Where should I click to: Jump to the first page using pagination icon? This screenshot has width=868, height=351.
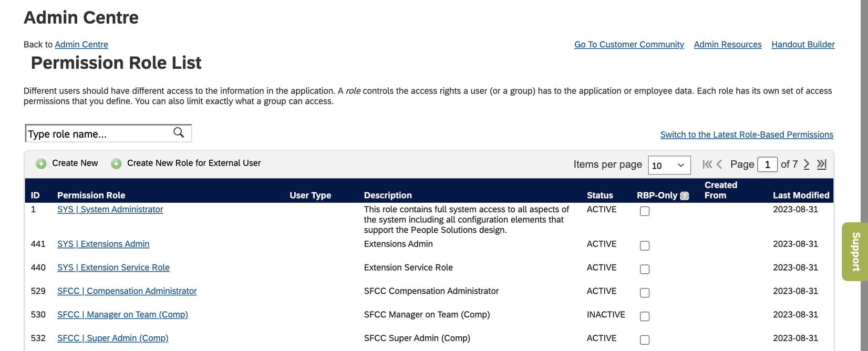(x=707, y=164)
